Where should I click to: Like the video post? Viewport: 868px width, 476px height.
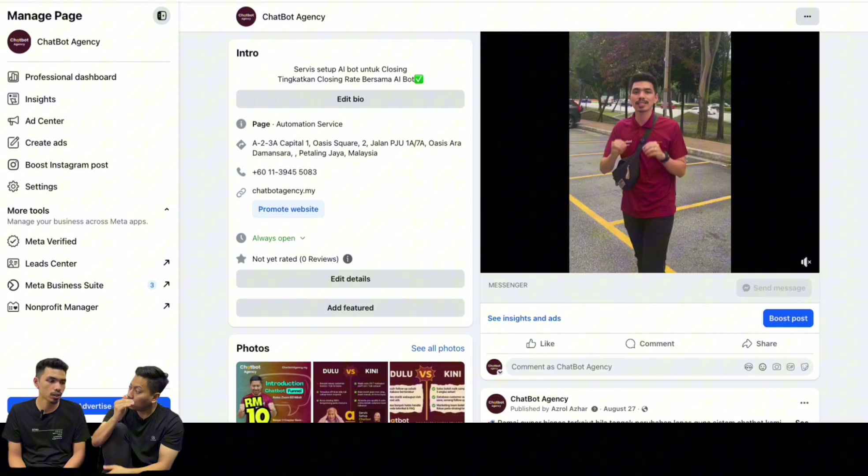click(540, 344)
